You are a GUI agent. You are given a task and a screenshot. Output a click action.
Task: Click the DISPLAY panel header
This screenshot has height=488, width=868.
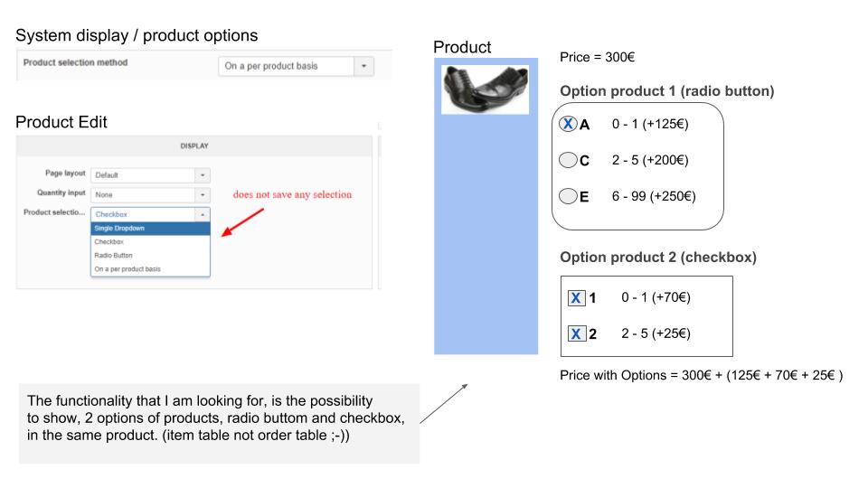click(x=194, y=146)
